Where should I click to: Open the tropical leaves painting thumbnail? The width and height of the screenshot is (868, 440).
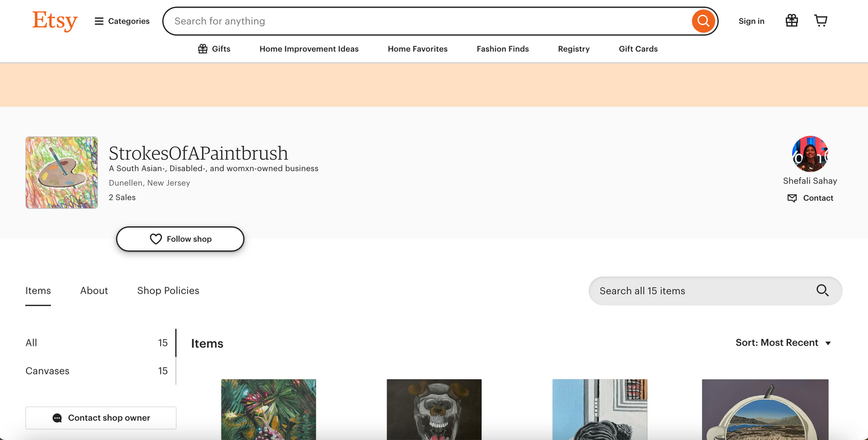tap(269, 409)
